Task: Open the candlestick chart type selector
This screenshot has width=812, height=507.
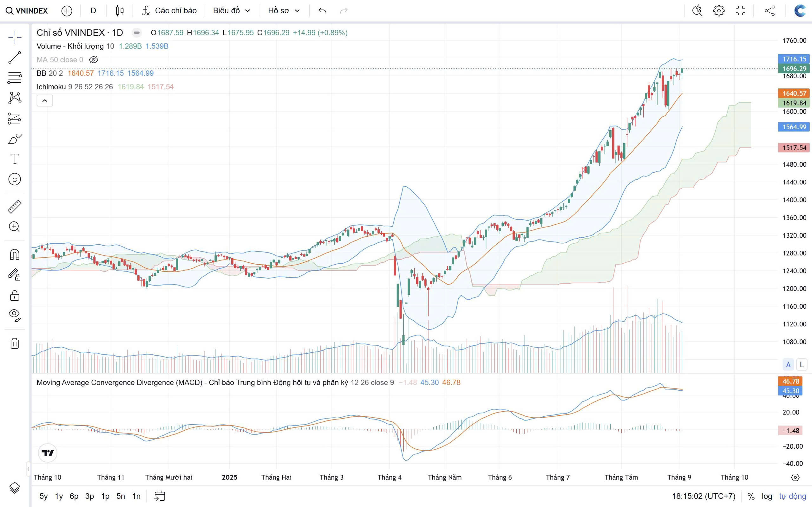Action: (x=120, y=11)
